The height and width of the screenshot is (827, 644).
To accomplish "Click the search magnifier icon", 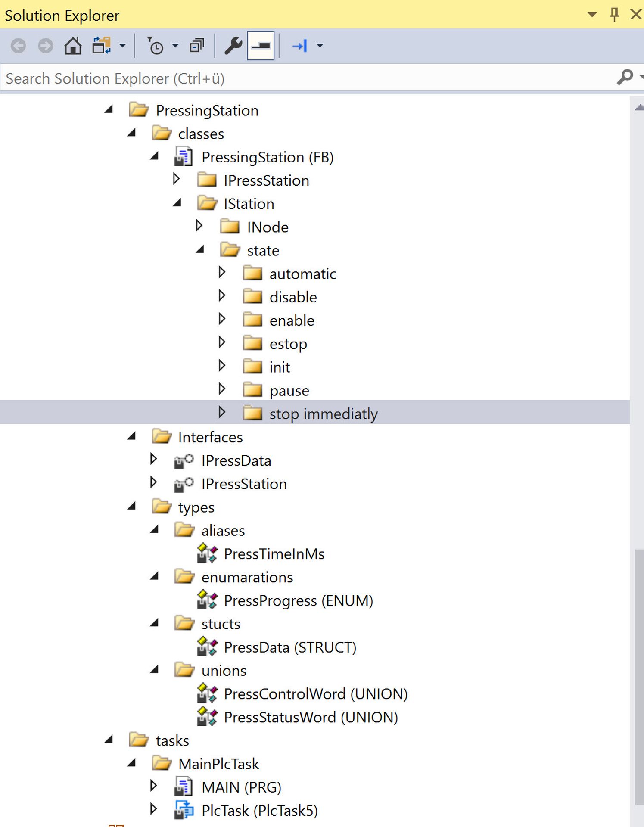I will [x=625, y=78].
